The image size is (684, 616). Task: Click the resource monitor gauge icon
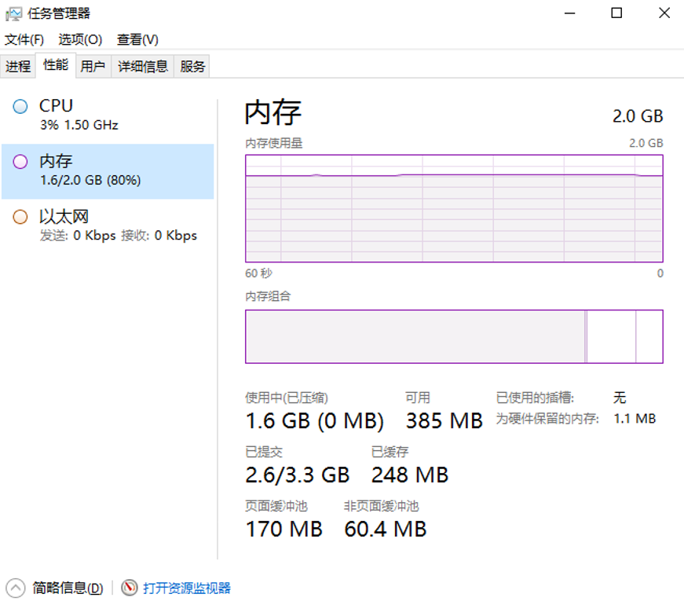coord(129,588)
